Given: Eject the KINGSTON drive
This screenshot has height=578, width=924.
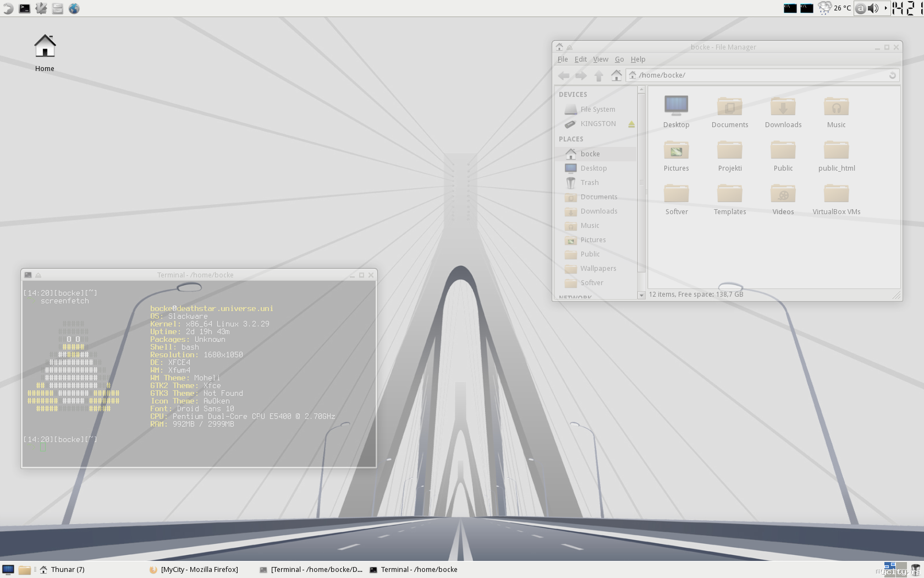Looking at the screenshot, I should pyautogui.click(x=631, y=124).
